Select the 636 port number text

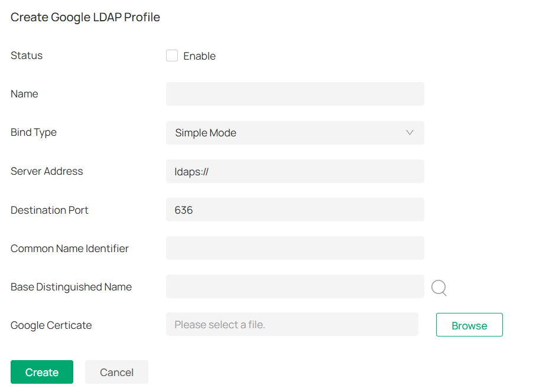(x=184, y=210)
